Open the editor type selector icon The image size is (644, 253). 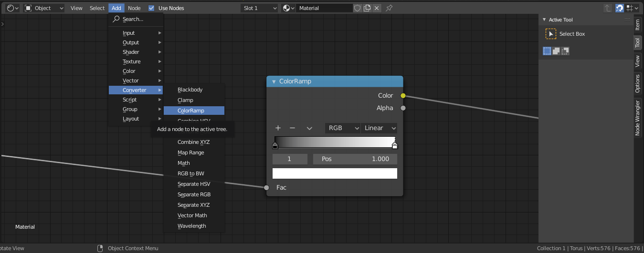pos(13,8)
